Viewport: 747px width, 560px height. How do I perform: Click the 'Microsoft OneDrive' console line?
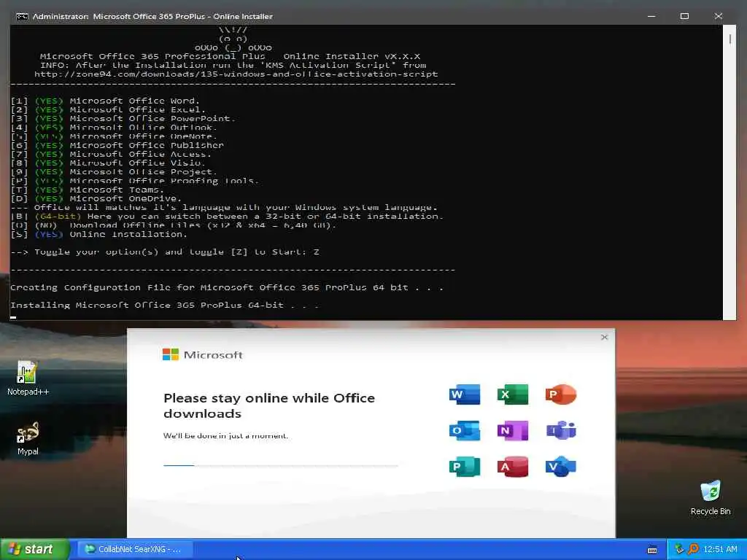(96, 198)
